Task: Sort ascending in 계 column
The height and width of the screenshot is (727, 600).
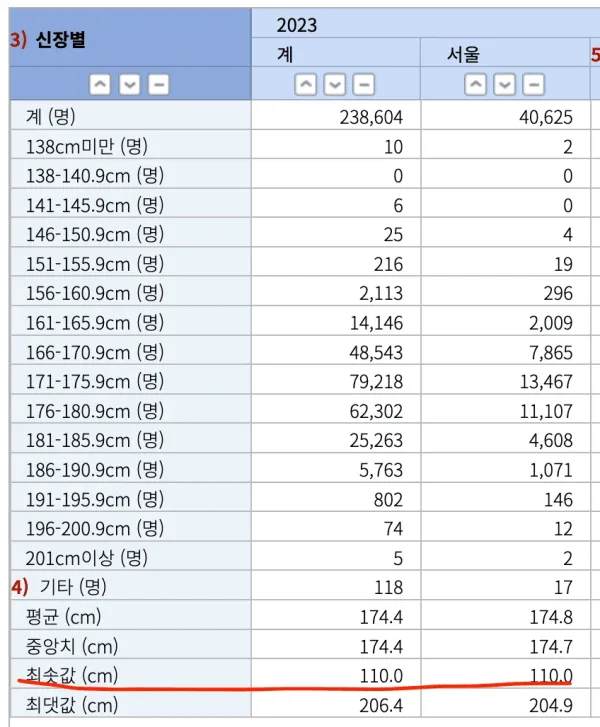Action: pyautogui.click(x=306, y=85)
